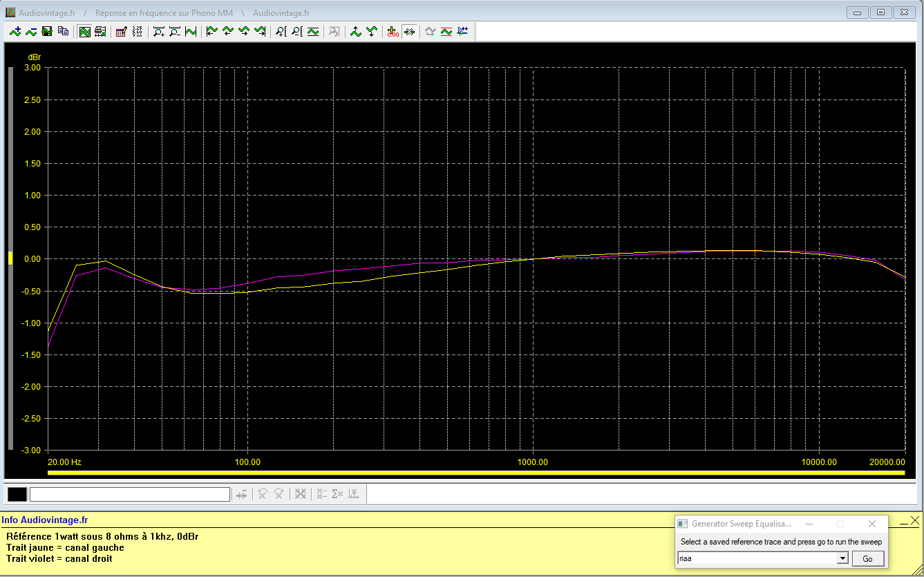924x577 pixels.
Task: Click the vertical zoom out icon
Action: [x=296, y=31]
